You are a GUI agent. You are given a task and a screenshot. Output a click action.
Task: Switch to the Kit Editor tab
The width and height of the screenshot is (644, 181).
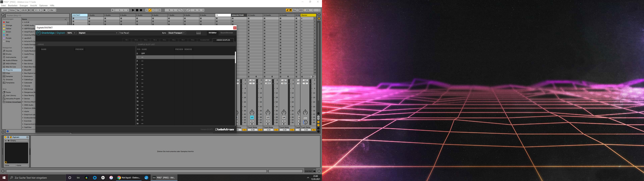(212, 33)
